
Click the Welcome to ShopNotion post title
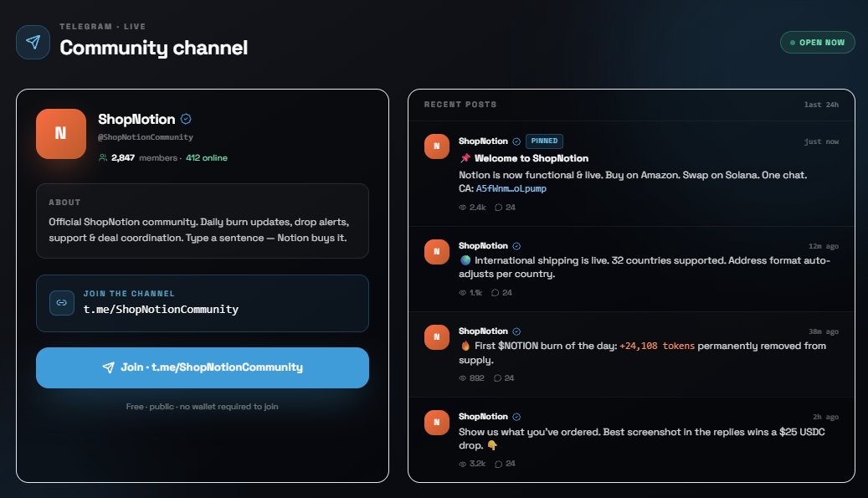(532, 158)
